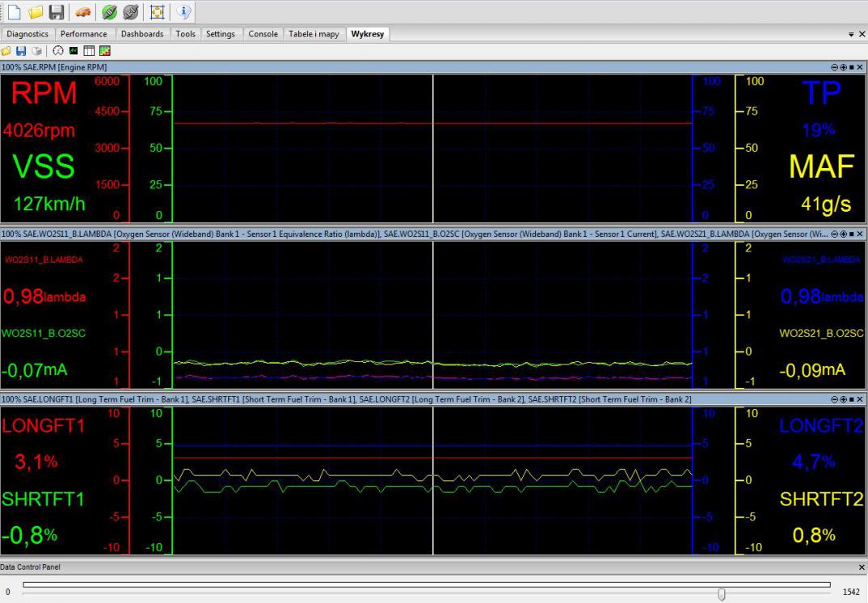The image size is (868, 603).
Task: Open the Tabele i mapy tab
Action: click(314, 34)
